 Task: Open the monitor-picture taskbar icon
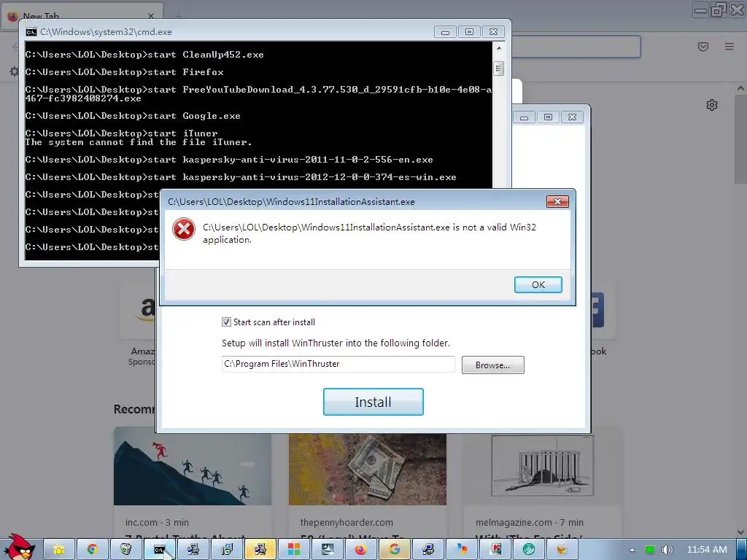pyautogui.click(x=328, y=550)
